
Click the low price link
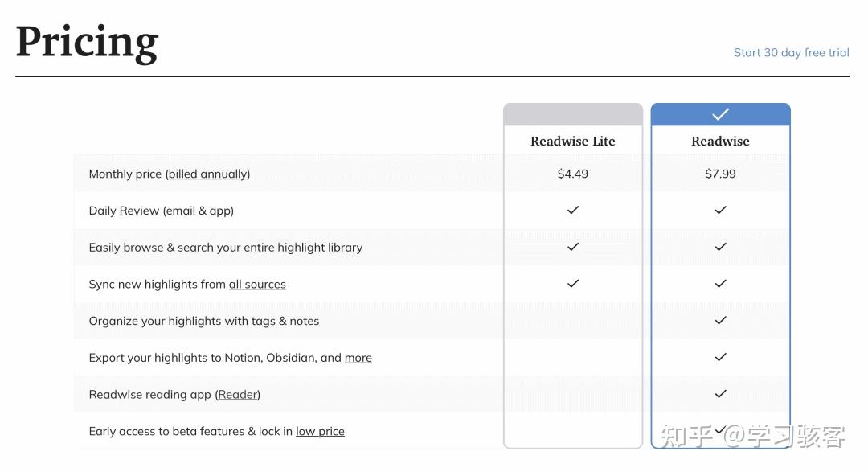320,432
